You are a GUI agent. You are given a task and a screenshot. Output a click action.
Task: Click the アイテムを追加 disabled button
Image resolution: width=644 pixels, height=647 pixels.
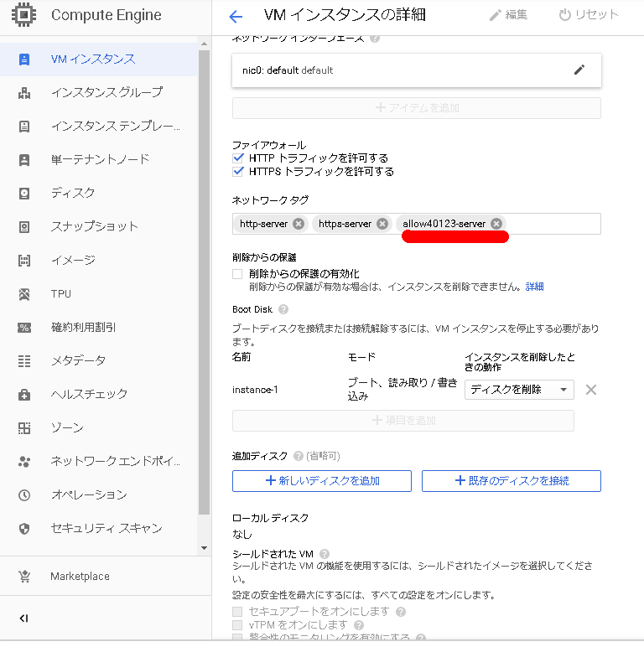pyautogui.click(x=416, y=108)
